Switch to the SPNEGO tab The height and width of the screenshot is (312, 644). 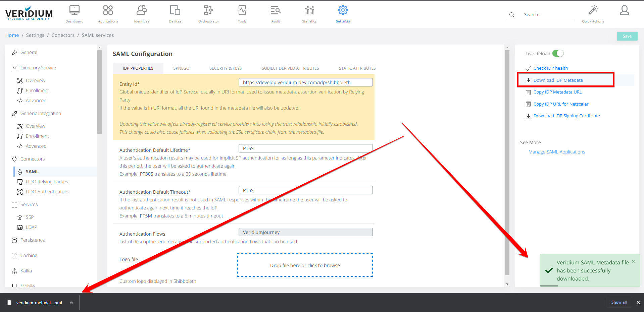tap(181, 68)
